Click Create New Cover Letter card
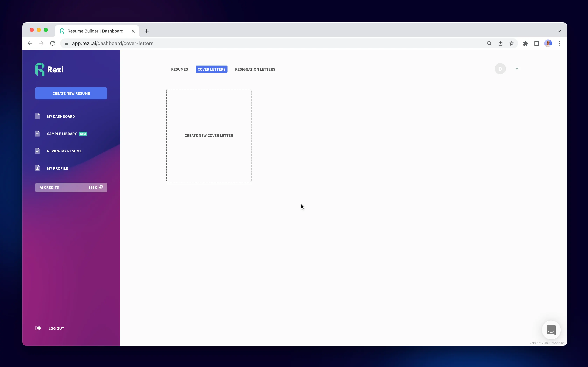The image size is (588, 367). (209, 135)
